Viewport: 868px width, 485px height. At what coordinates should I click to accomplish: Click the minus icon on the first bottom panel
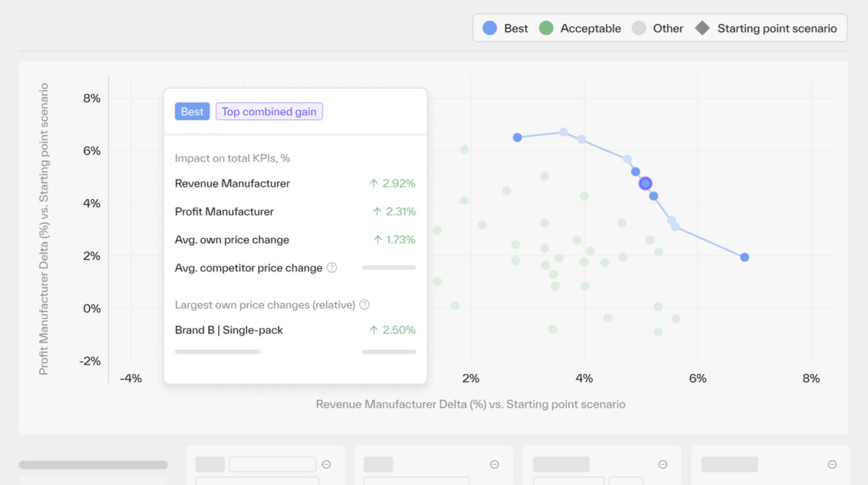(326, 464)
